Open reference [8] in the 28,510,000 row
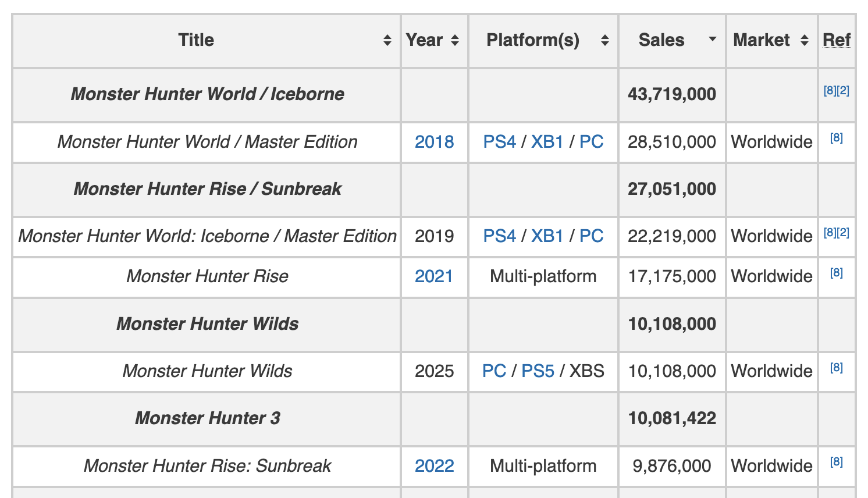Image resolution: width=868 pixels, height=498 pixels. click(x=837, y=138)
